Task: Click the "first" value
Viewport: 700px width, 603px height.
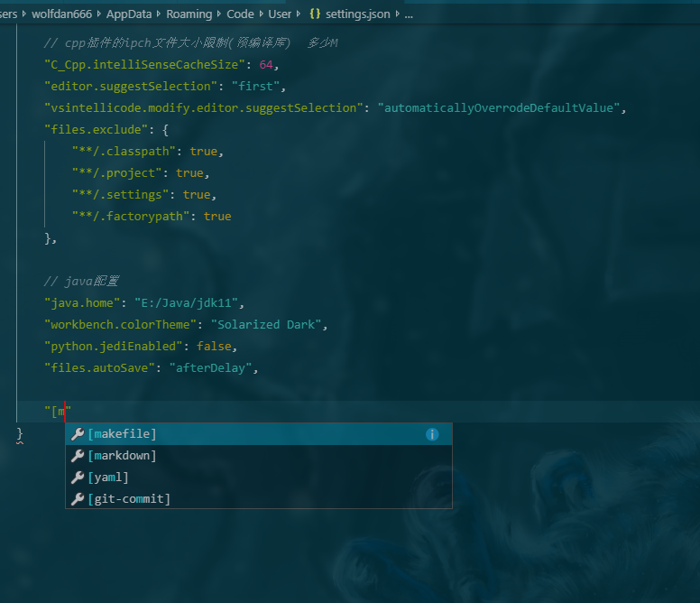Action: 255,86
